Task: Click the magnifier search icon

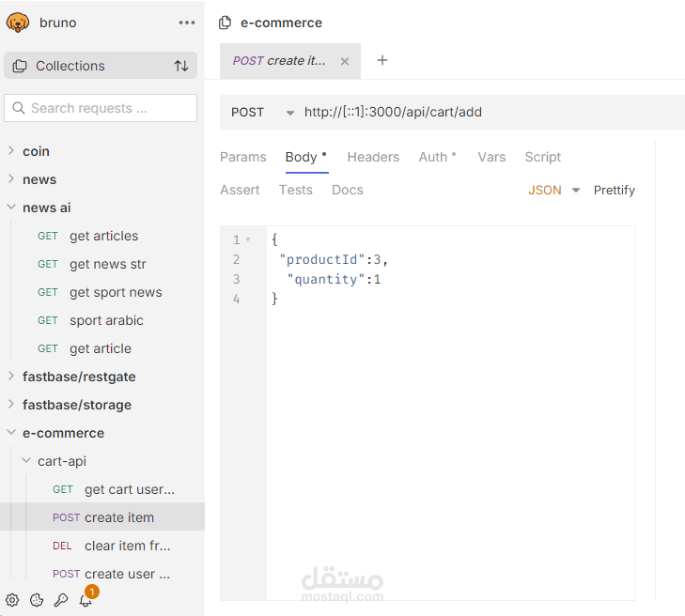Action: pyautogui.click(x=19, y=108)
